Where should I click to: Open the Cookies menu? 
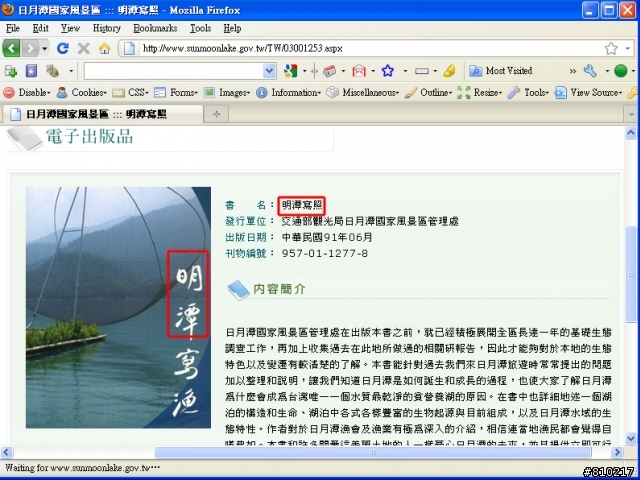(81, 93)
